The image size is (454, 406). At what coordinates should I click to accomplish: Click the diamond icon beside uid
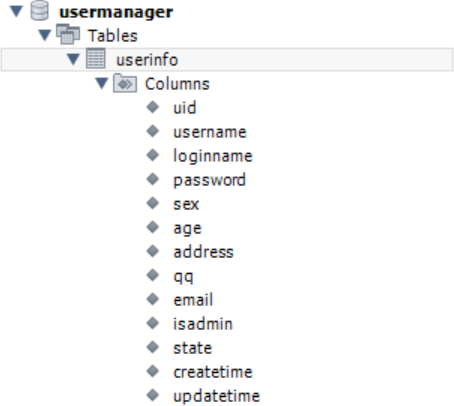click(x=153, y=107)
